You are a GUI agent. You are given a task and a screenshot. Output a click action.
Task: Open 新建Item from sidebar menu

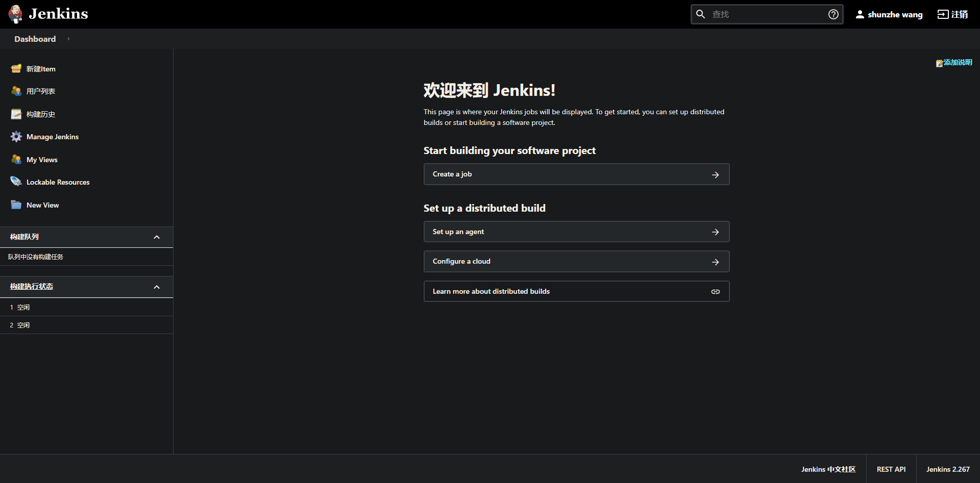[x=41, y=69]
